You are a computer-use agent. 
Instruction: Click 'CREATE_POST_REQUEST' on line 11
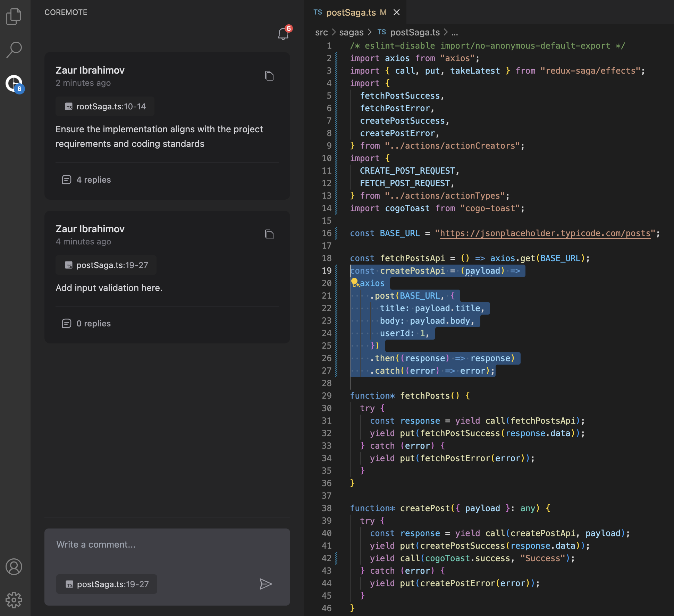pos(407,171)
